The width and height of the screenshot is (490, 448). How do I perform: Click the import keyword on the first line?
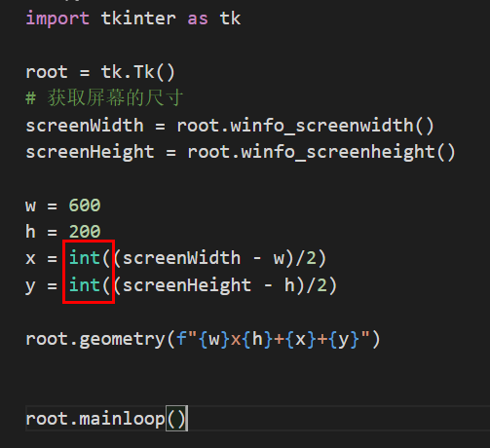pos(57,19)
